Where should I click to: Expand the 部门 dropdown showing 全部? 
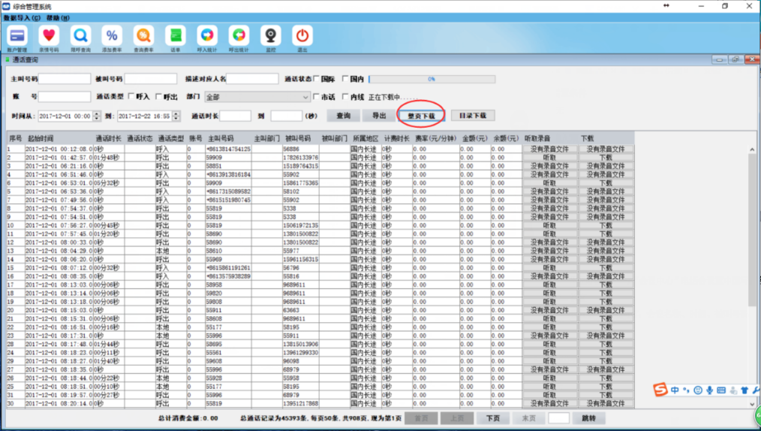point(257,97)
